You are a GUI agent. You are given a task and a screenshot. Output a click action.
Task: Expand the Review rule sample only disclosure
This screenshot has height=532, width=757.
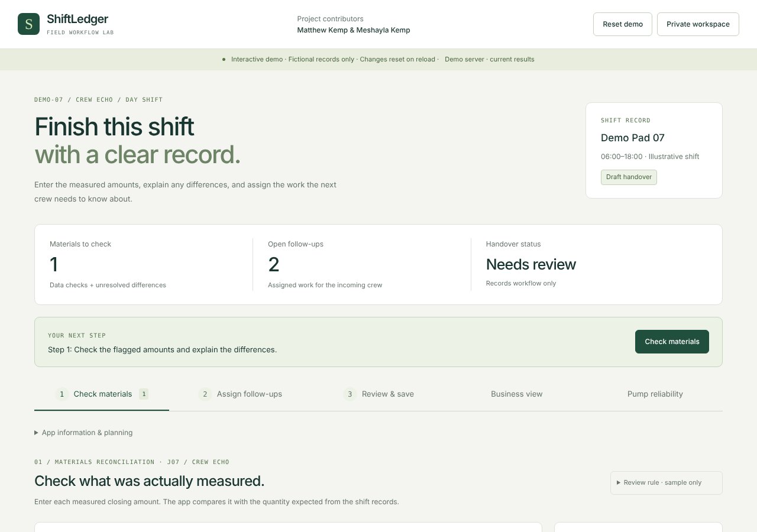pos(666,482)
